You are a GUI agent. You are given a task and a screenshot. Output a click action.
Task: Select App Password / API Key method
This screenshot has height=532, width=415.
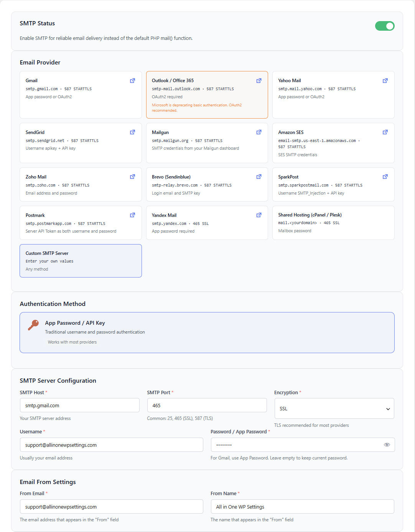[x=207, y=332]
